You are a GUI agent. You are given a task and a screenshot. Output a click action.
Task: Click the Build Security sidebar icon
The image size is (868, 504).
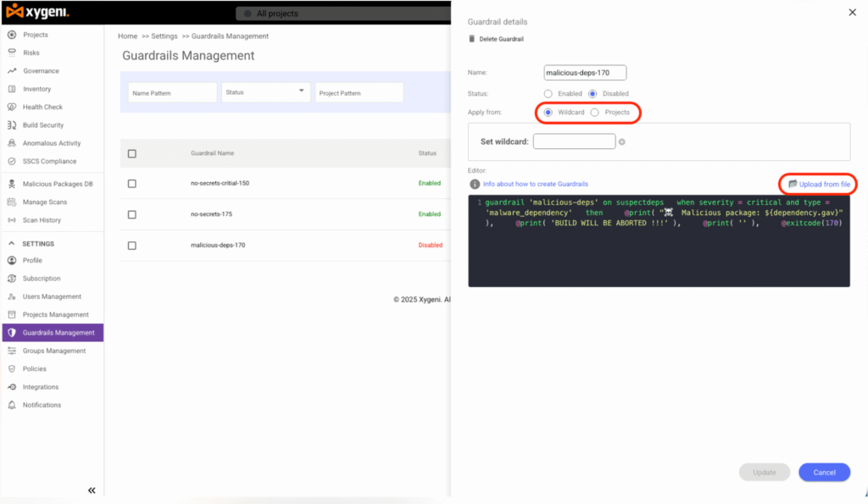point(12,125)
